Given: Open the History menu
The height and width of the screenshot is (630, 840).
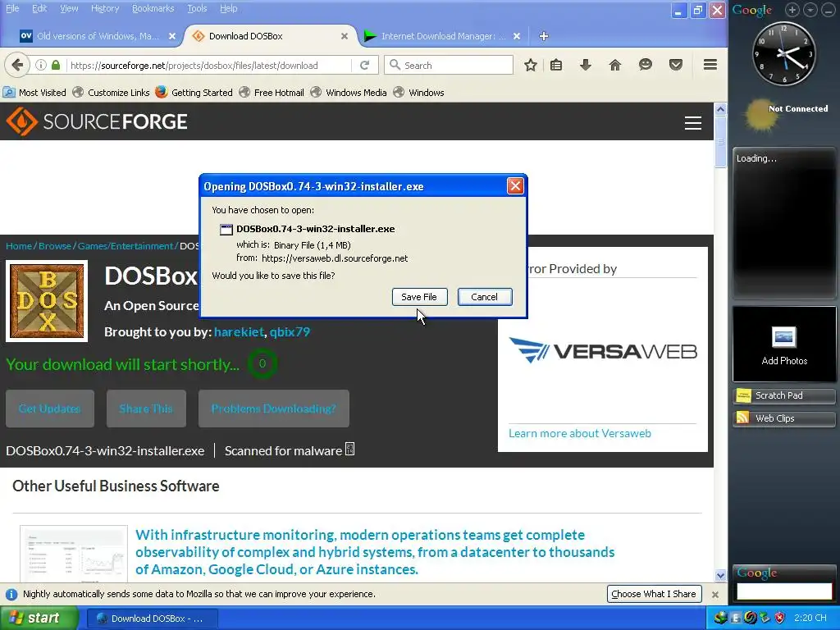Looking at the screenshot, I should tap(105, 8).
